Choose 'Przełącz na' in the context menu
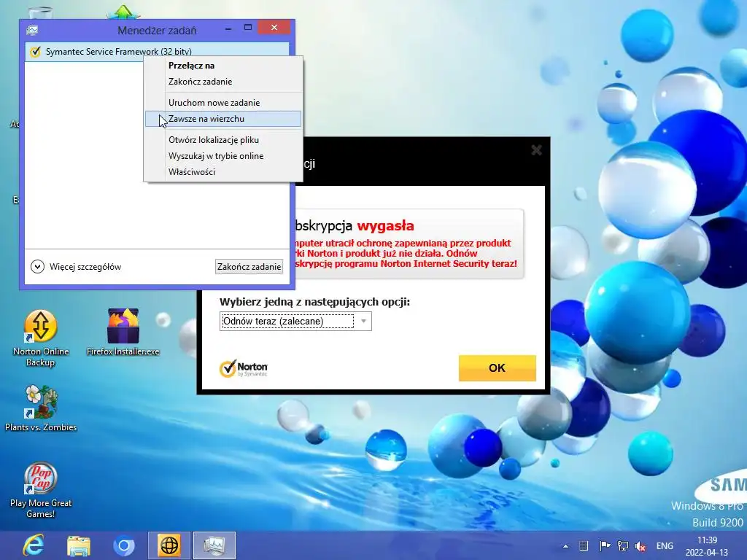Screen dimensions: 747x560 pyautogui.click(x=223, y=65)
